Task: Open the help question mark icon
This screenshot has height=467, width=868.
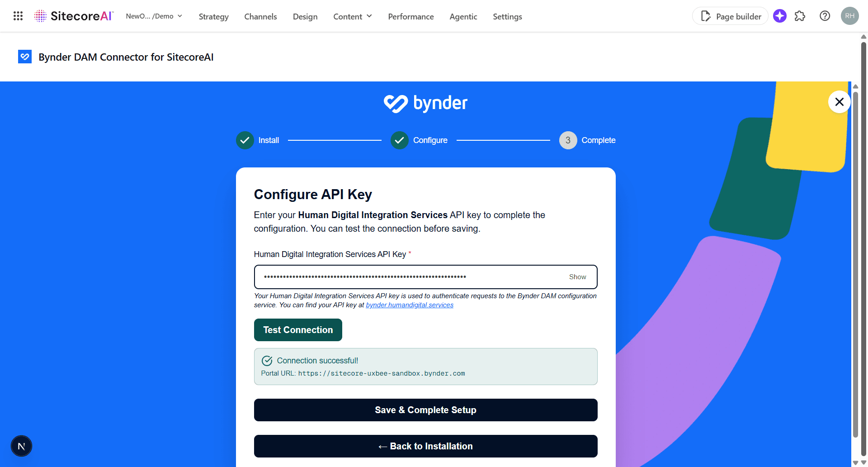Action: [x=825, y=16]
